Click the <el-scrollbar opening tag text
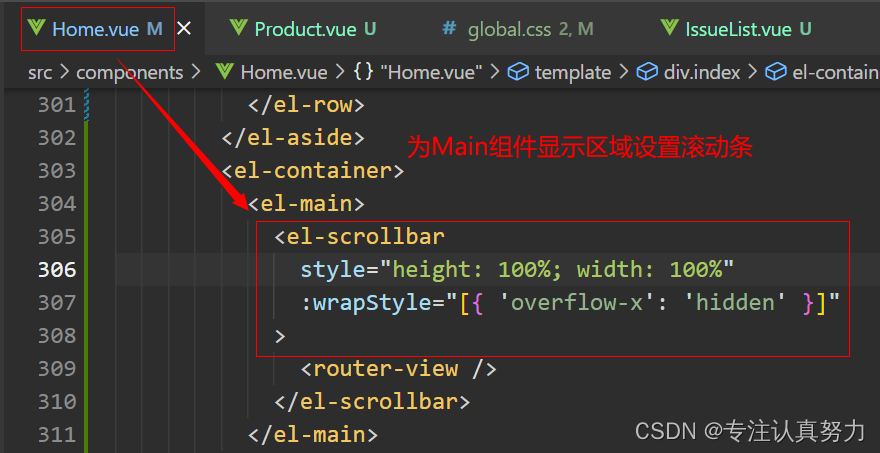The width and height of the screenshot is (880, 453). point(359,237)
